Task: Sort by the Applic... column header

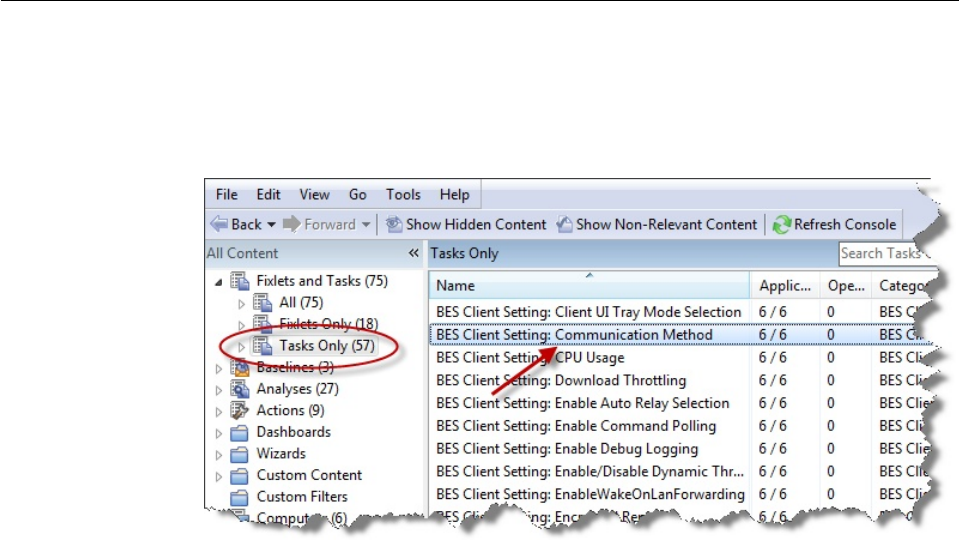Action: click(785, 286)
